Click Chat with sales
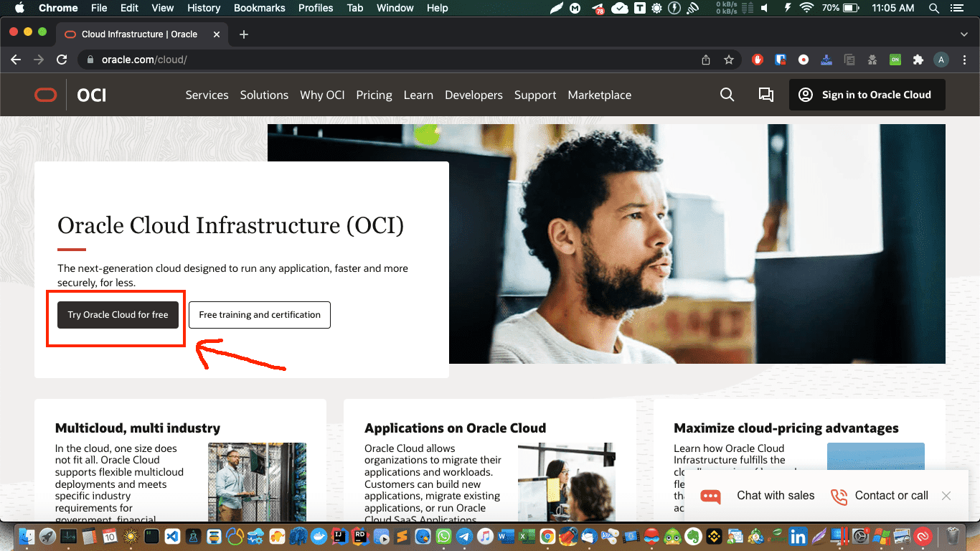This screenshot has height=551, width=980. tap(759, 496)
